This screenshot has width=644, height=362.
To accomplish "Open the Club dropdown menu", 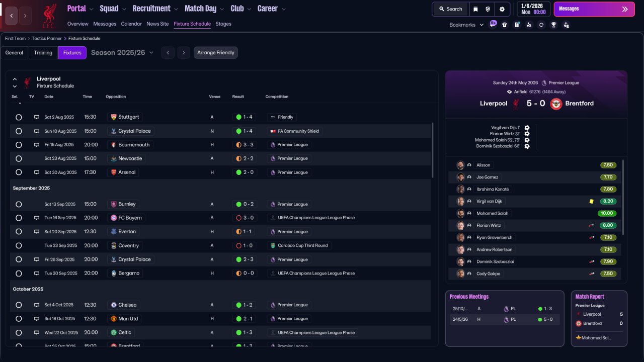I will (241, 9).
